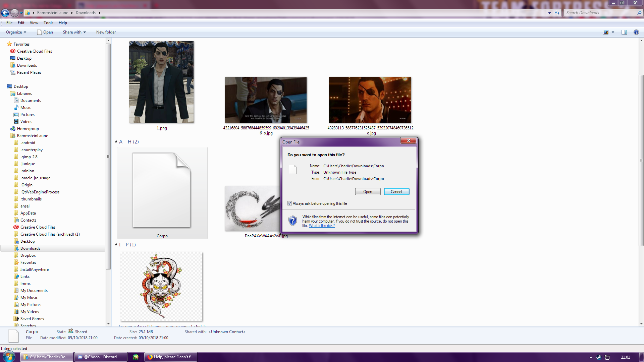Click the yellow-green taskbar app icon
644x362 pixels.
click(x=136, y=357)
